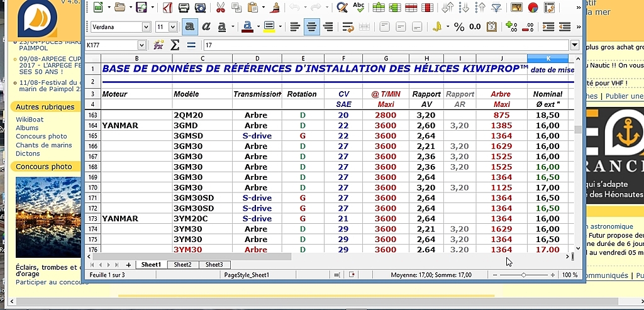Run the Abc spelling check
644x310 pixels.
[x=358, y=7]
